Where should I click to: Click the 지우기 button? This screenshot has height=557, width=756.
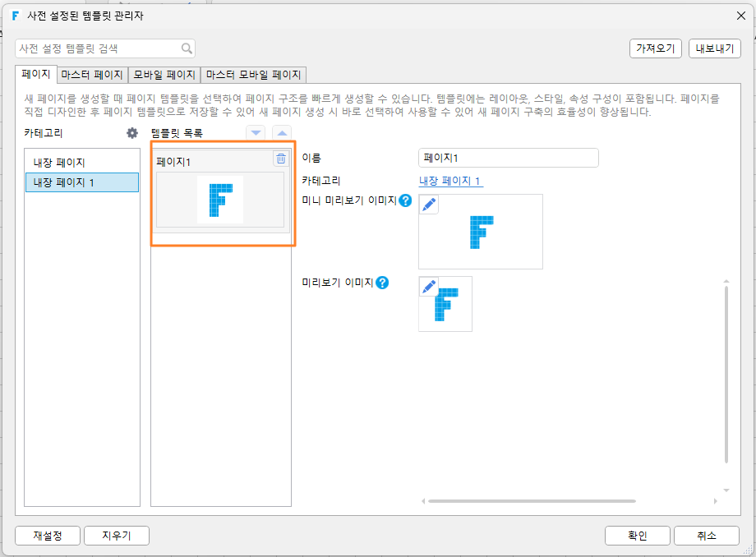(117, 536)
